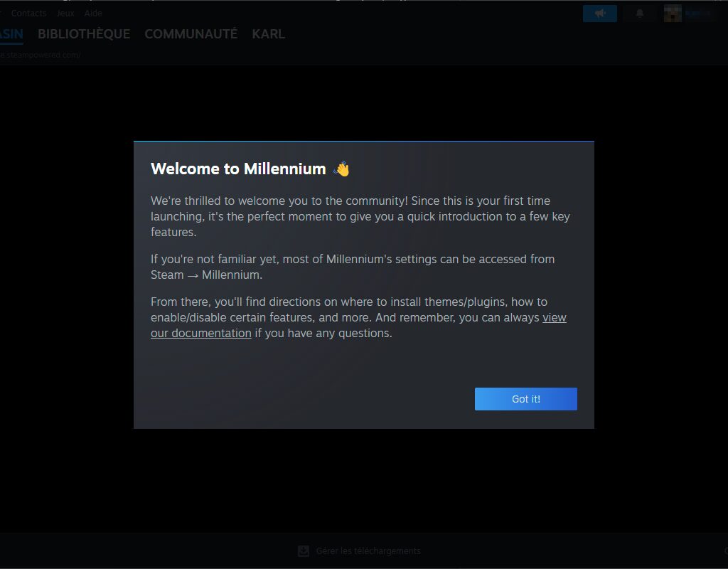
Task: Open the notifications bell icon
Action: tap(640, 14)
